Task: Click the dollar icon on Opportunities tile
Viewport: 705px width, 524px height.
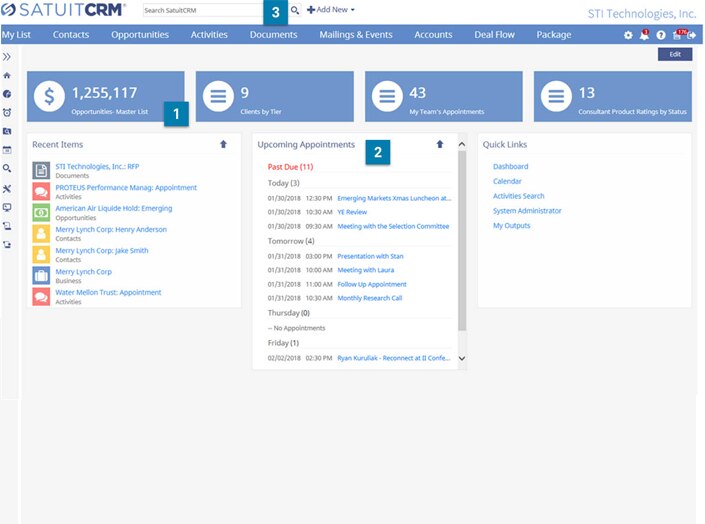Action: pos(49,96)
